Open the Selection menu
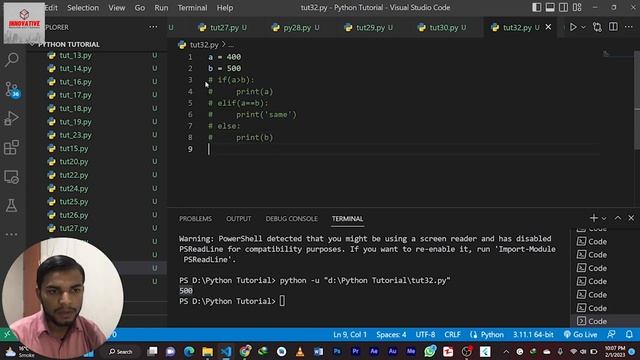This screenshot has height=360, width=640. click(83, 7)
